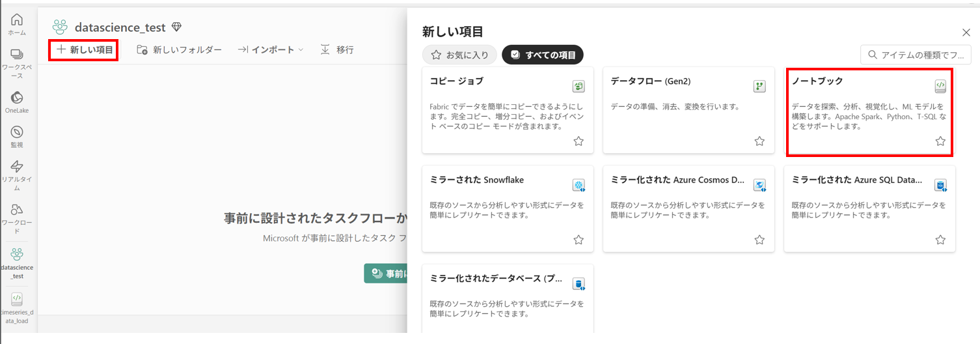
Task: Click the green 事前に button in workspace
Action: pos(386,274)
